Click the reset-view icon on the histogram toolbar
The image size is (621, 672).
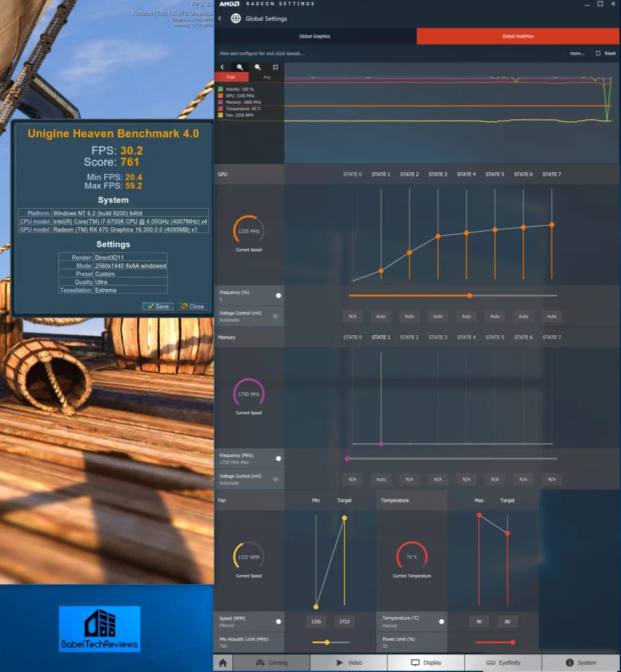(x=276, y=67)
